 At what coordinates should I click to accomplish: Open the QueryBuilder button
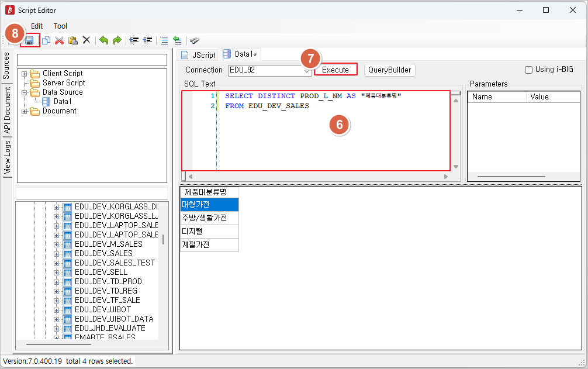tap(390, 70)
